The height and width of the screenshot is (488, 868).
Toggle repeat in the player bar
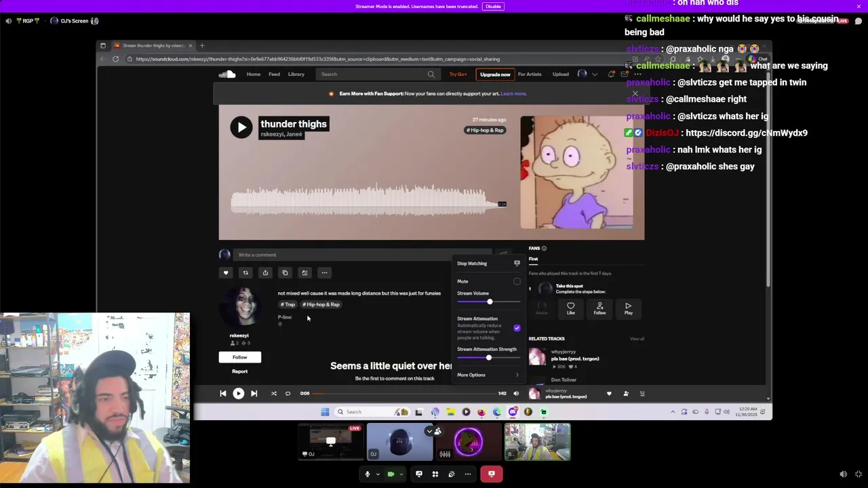[288, 394]
